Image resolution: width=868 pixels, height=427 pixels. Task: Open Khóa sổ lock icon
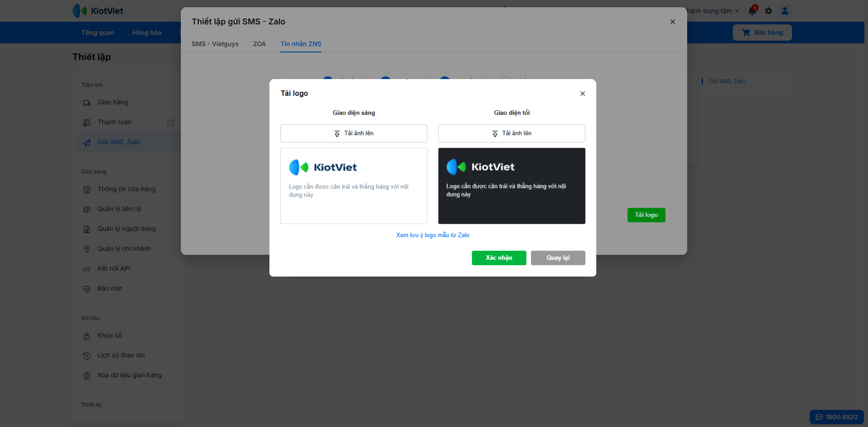(x=87, y=336)
